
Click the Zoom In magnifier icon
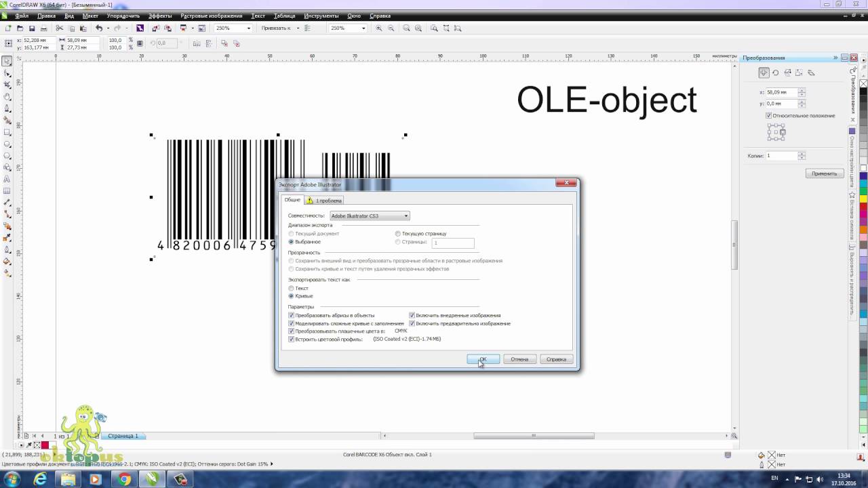[x=379, y=28]
